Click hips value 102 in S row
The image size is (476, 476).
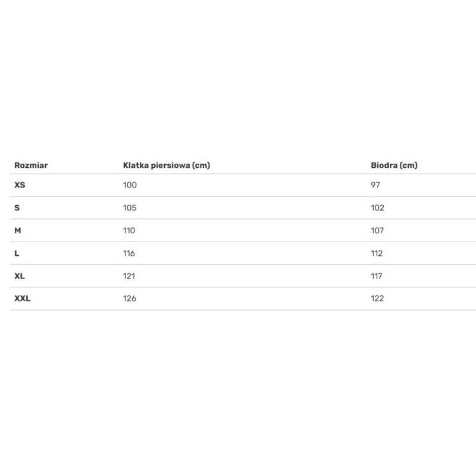pyautogui.click(x=377, y=208)
